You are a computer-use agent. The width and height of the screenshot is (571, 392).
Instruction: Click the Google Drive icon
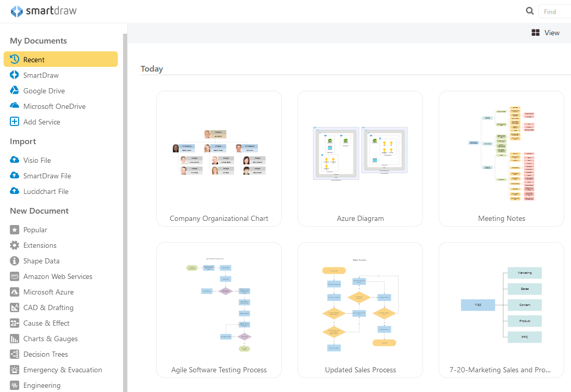(15, 91)
